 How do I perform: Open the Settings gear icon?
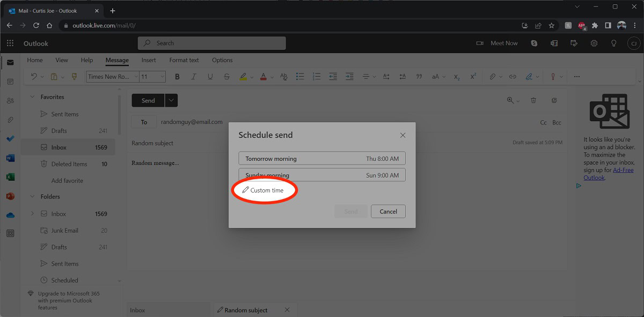[594, 43]
